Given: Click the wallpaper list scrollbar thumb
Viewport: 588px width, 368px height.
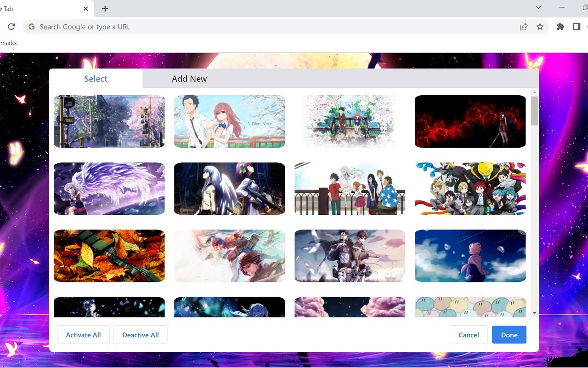Looking at the screenshot, I should click(534, 110).
